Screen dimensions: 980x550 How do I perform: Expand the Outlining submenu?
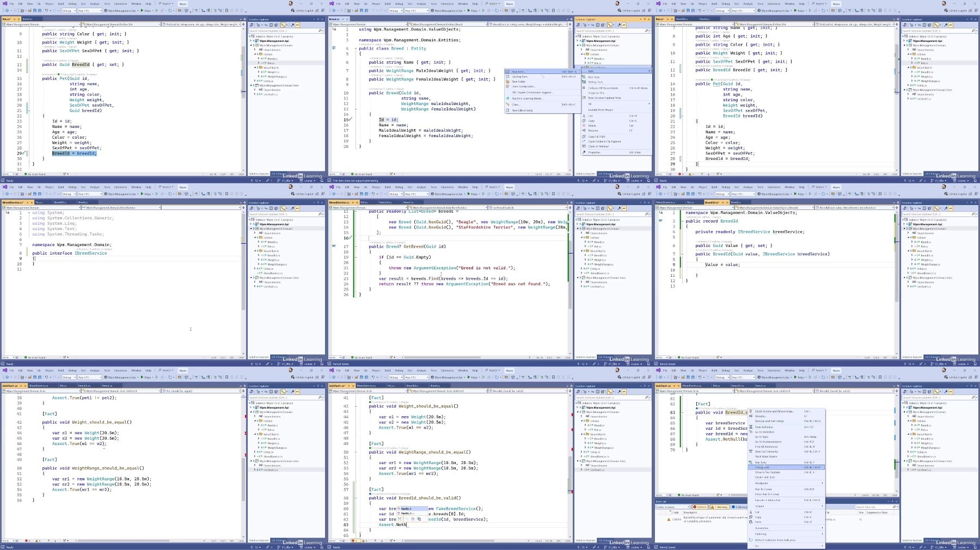787,534
